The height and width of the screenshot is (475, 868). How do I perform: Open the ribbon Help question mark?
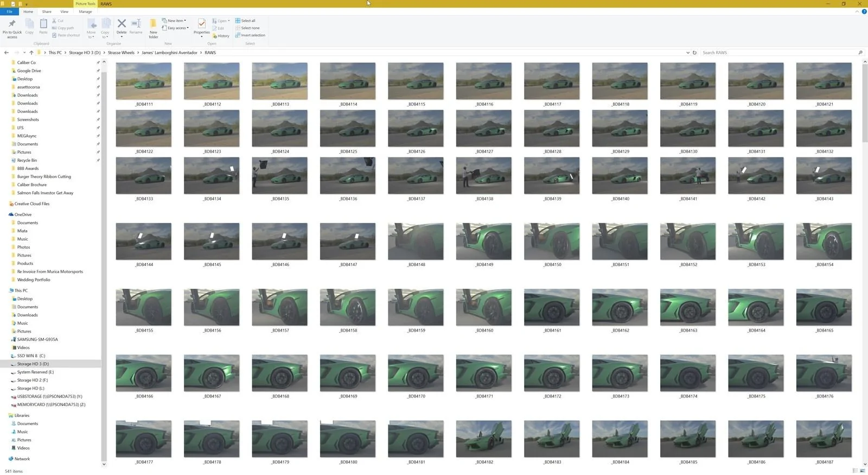click(864, 11)
